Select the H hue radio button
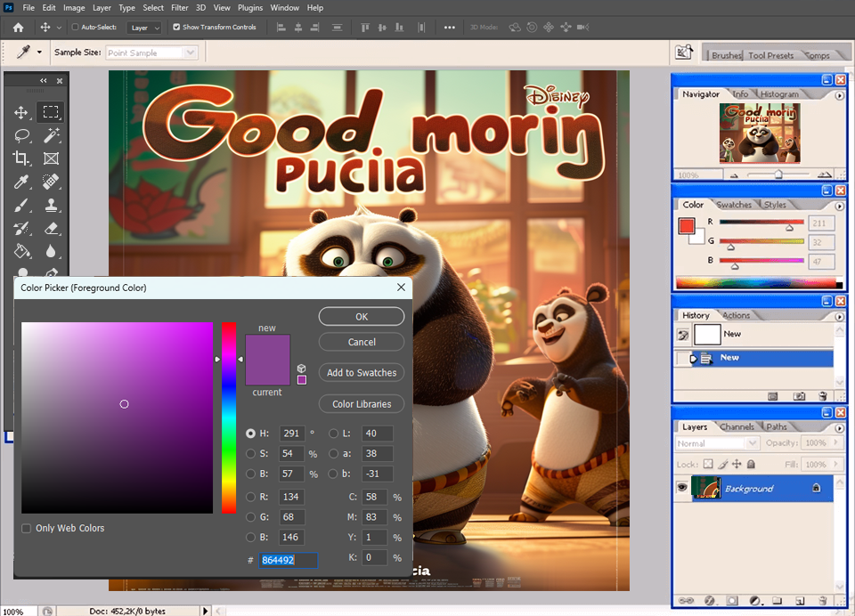 point(250,434)
